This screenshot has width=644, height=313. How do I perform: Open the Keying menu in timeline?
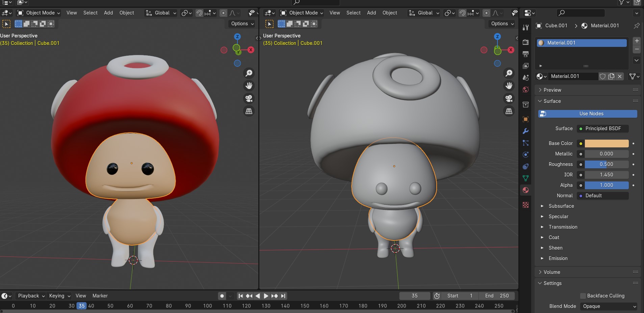point(59,296)
